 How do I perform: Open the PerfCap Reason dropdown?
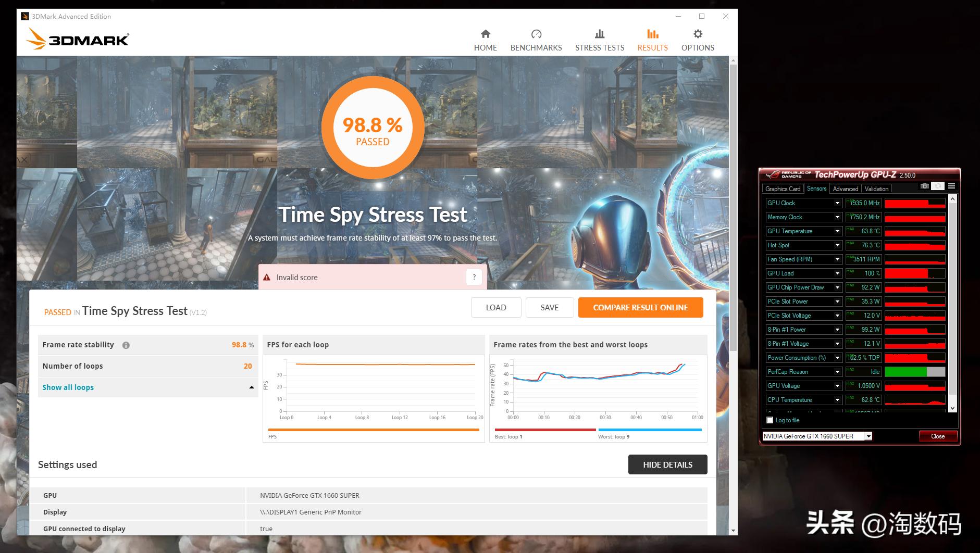pos(837,372)
